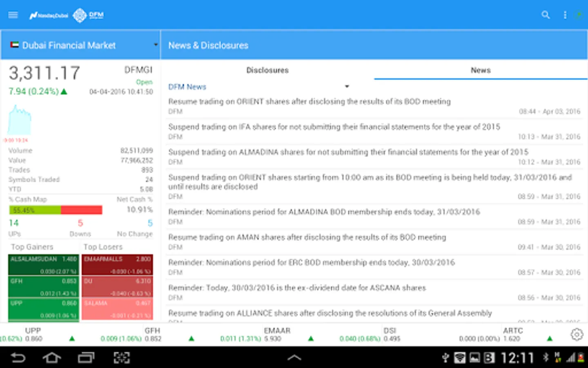
Task: Tap UPP in bottom ticker
Action: coord(33,330)
